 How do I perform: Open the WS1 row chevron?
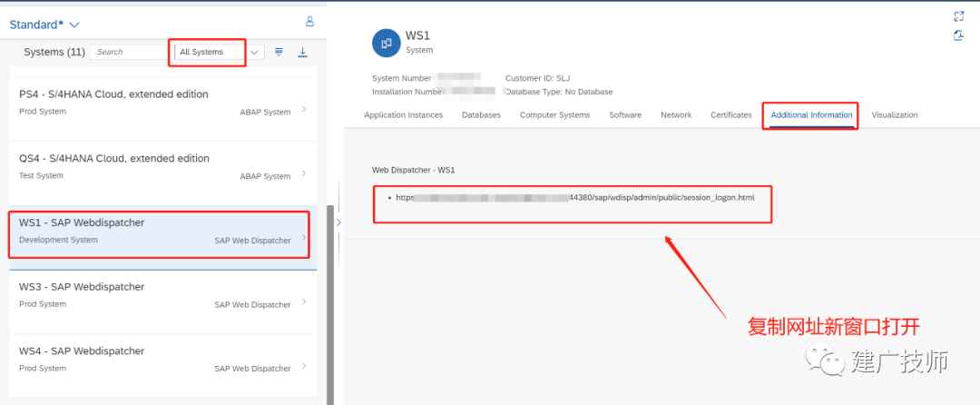[x=304, y=238]
